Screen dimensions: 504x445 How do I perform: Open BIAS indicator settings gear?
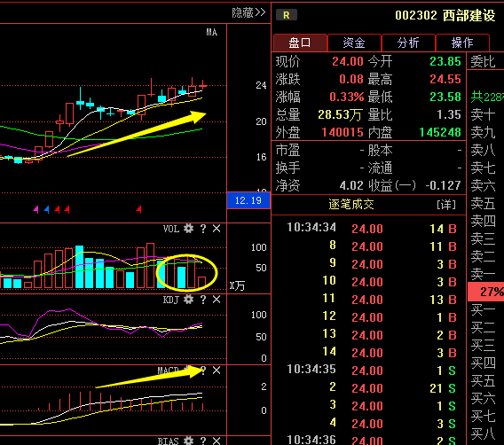coord(188,441)
